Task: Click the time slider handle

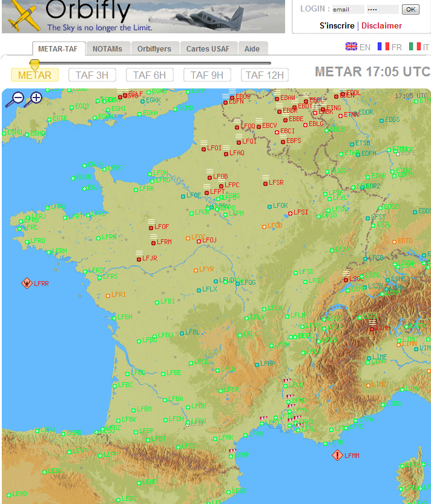Action: pos(35,64)
